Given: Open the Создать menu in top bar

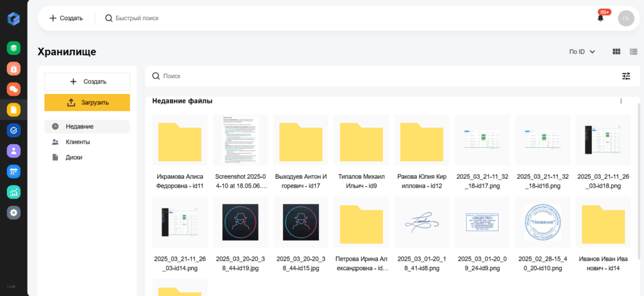Looking at the screenshot, I should pyautogui.click(x=66, y=18).
